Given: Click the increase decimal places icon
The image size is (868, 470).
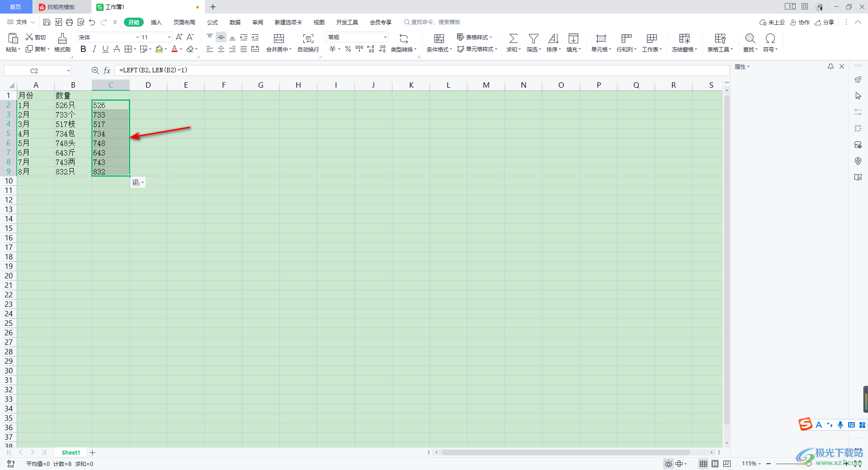Looking at the screenshot, I should point(371,49).
